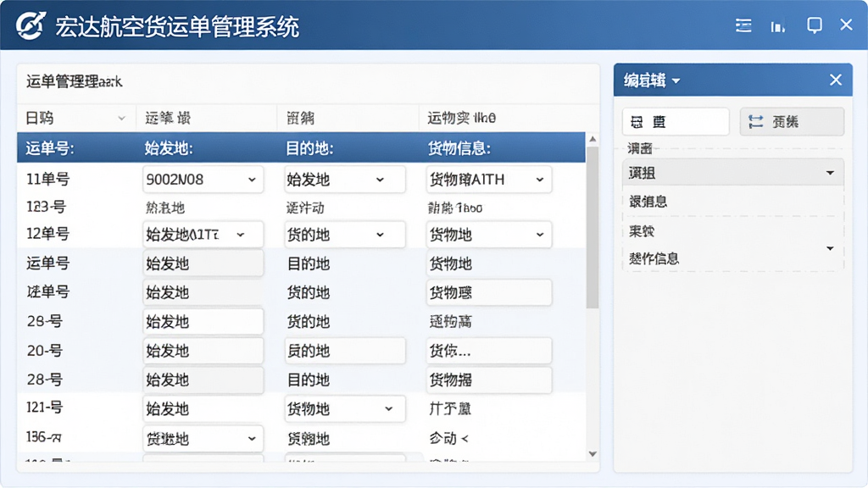Viewport: 868px width, 488px height.
Task: Open the list-view icon in title bar
Action: [x=743, y=25]
